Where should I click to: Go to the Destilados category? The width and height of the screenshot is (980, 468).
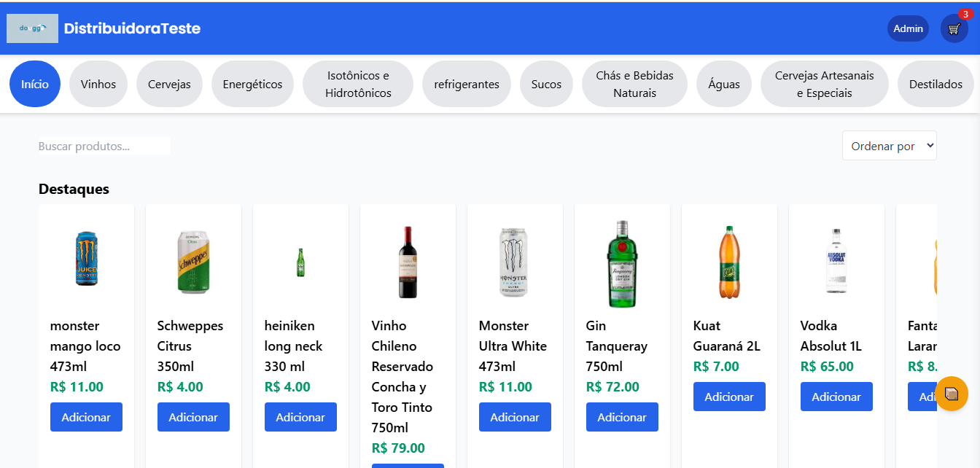point(936,84)
